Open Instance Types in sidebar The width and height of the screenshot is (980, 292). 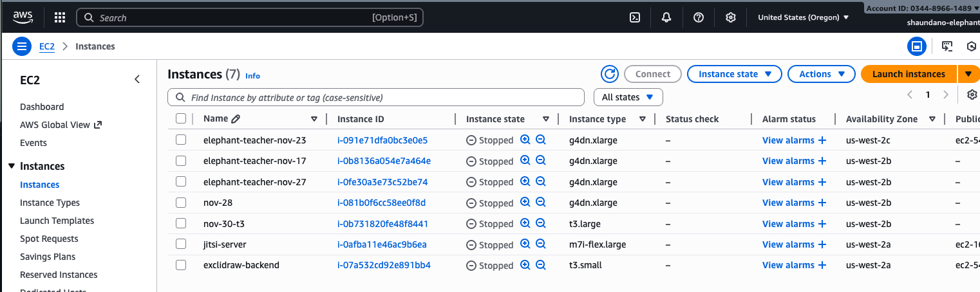(x=50, y=203)
